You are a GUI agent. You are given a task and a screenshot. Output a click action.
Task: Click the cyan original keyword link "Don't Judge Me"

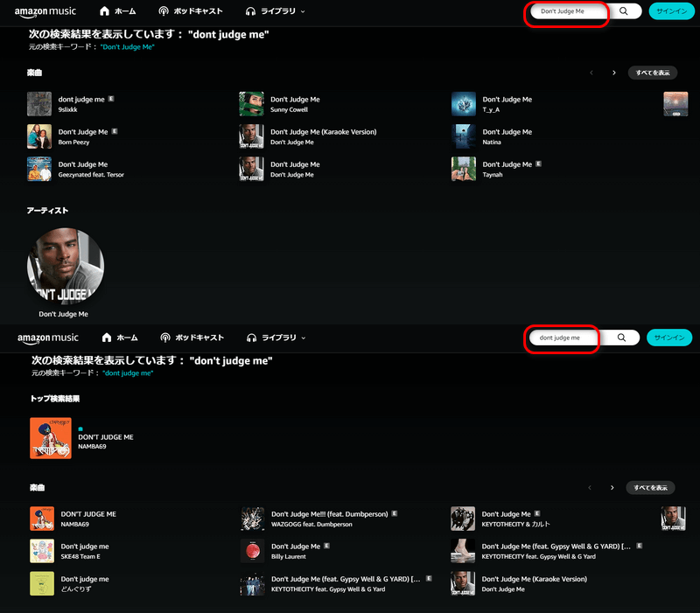tap(127, 47)
